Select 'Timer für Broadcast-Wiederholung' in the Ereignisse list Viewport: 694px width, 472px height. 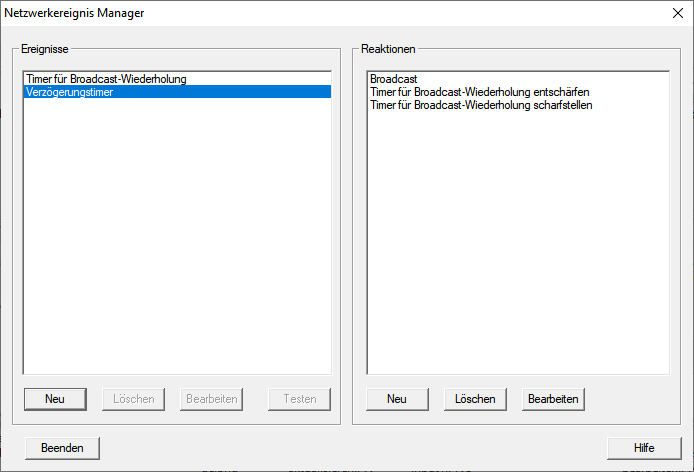click(x=106, y=78)
